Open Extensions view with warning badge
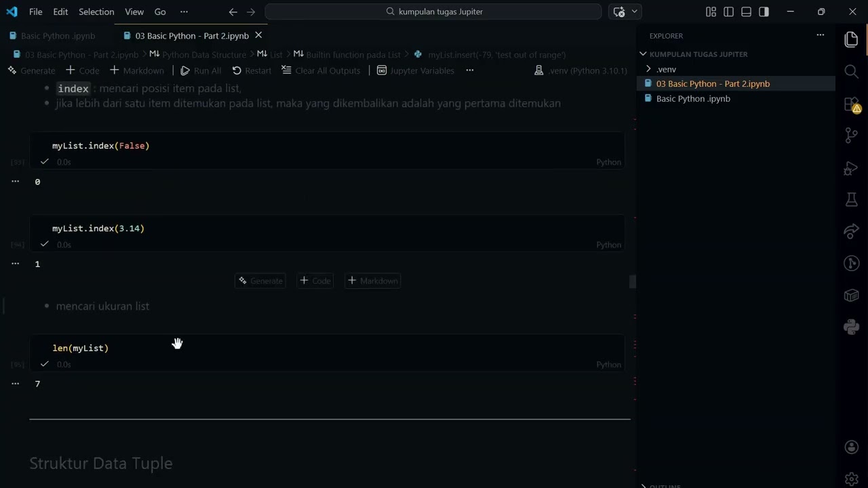The width and height of the screenshot is (868, 488). pos(852,104)
